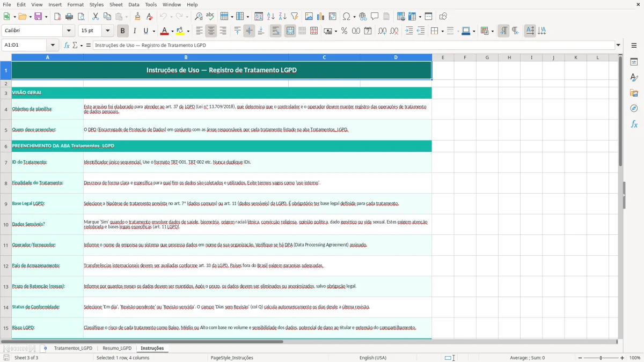Image resolution: width=644 pixels, height=362 pixels.
Task: Open sidebar Styles panel
Action: 634,78
